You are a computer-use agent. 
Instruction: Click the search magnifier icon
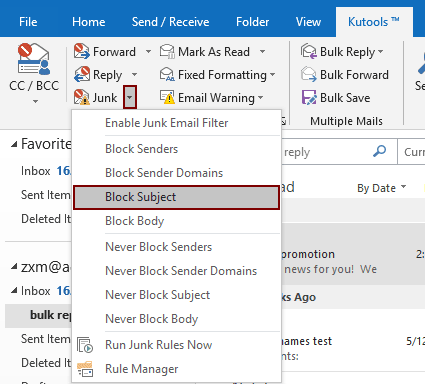pyautogui.click(x=380, y=151)
